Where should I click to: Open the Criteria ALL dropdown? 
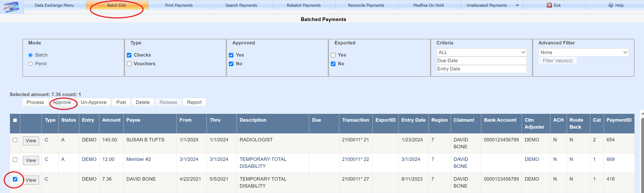(x=481, y=52)
